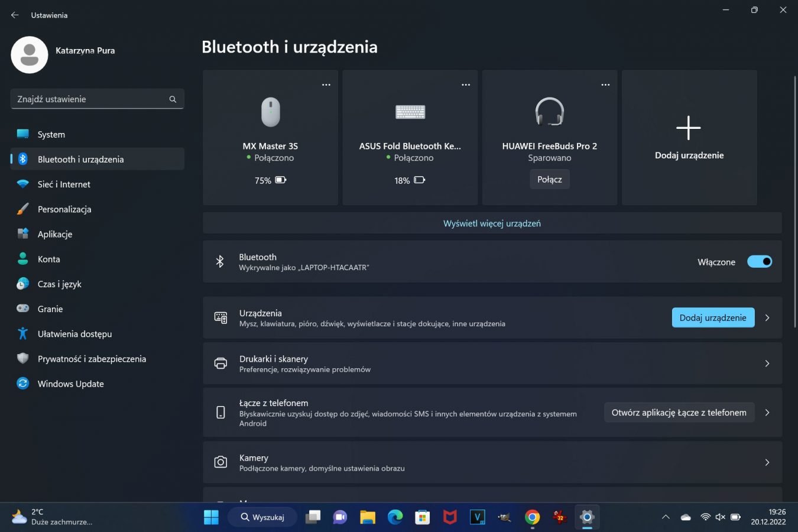Turn off the Bluetooth toggle switch
The image size is (798, 532).
(x=759, y=261)
